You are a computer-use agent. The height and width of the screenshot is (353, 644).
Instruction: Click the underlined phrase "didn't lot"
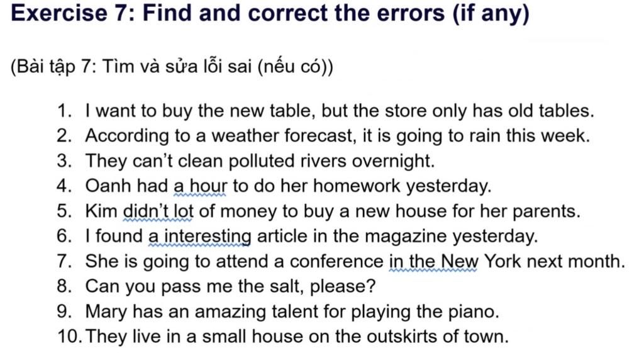click(157, 211)
